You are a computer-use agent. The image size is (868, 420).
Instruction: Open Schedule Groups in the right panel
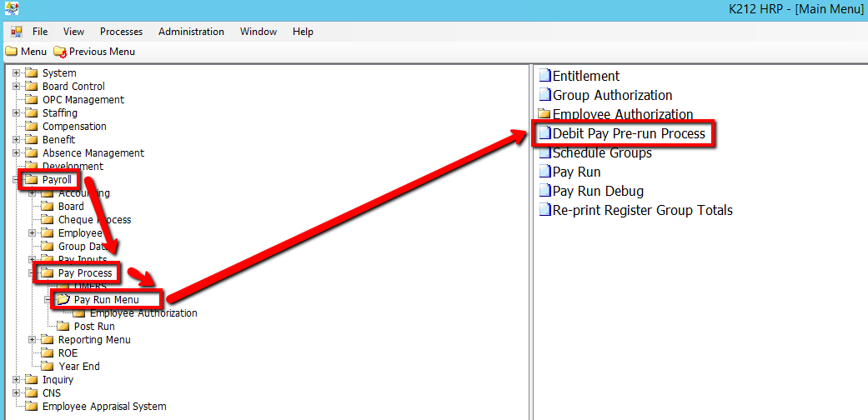click(x=601, y=153)
